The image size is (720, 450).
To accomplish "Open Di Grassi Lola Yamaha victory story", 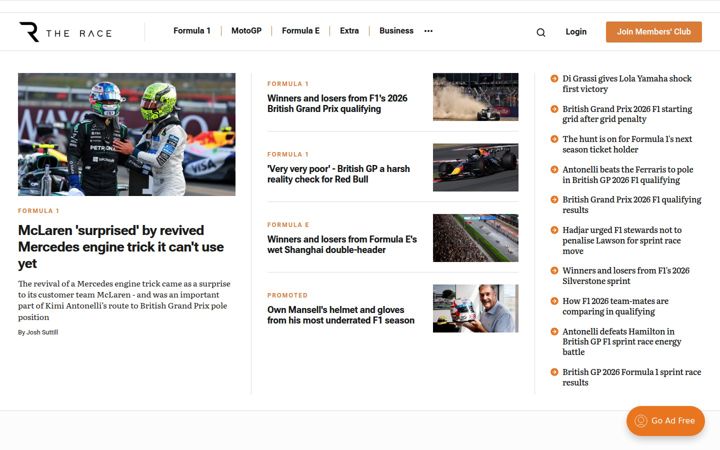I will pyautogui.click(x=627, y=84).
